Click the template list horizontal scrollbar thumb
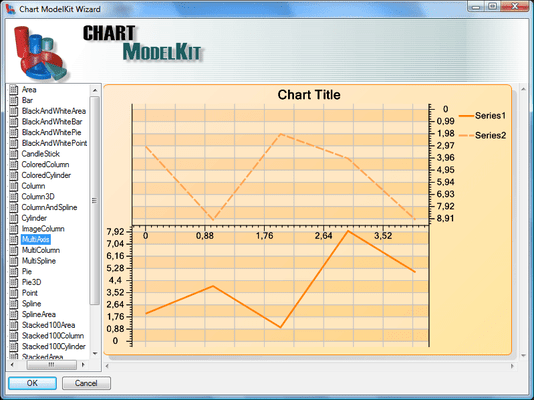 click(51, 365)
